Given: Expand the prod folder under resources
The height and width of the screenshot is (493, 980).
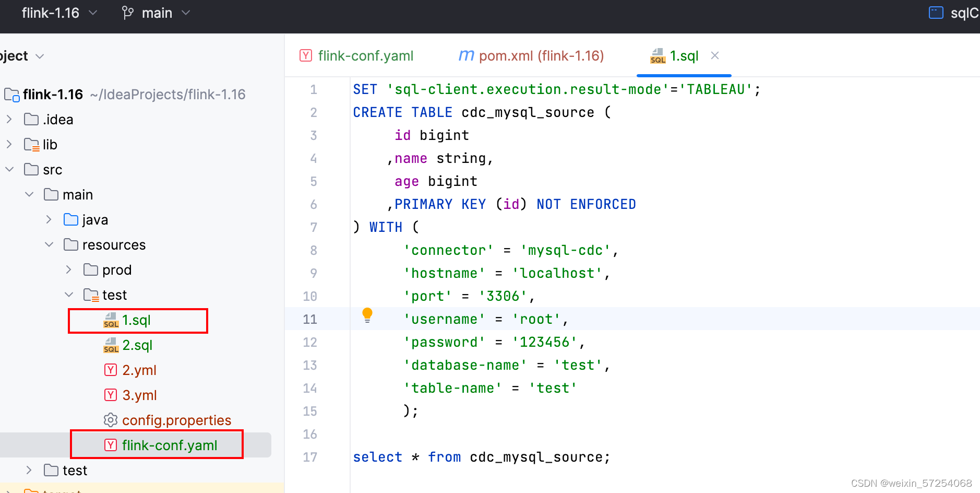Looking at the screenshot, I should [x=68, y=269].
